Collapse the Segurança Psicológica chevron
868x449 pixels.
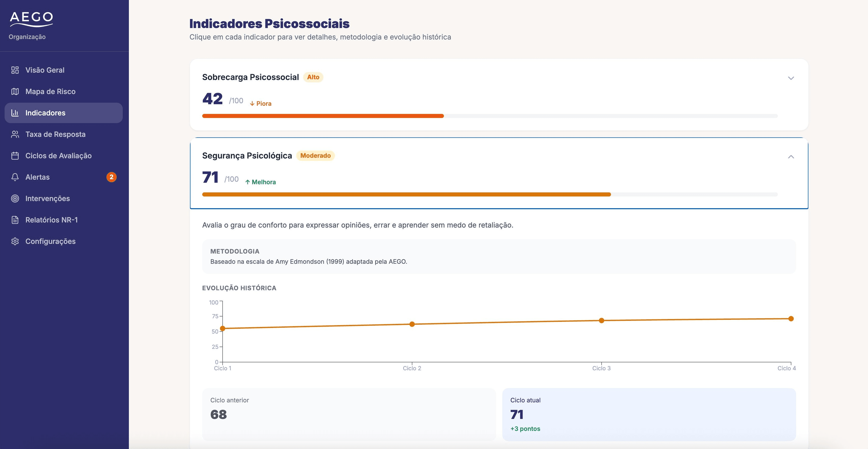pyautogui.click(x=791, y=157)
